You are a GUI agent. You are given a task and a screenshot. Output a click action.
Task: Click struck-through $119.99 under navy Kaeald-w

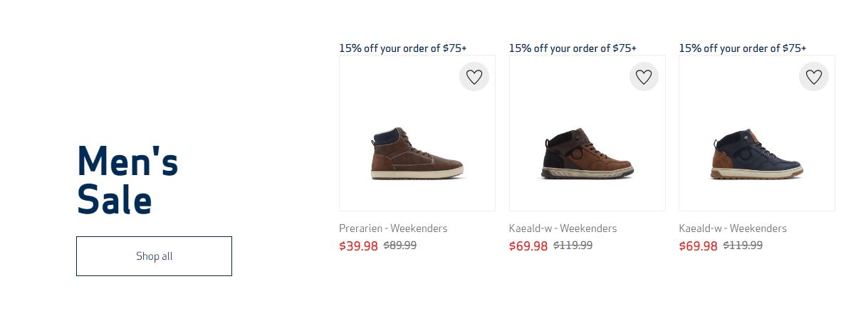click(743, 246)
